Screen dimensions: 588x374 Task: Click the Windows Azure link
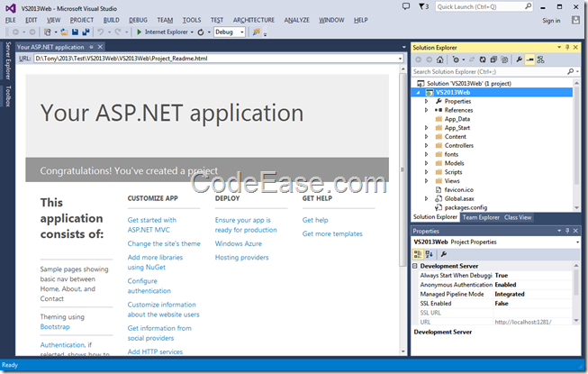tap(240, 243)
